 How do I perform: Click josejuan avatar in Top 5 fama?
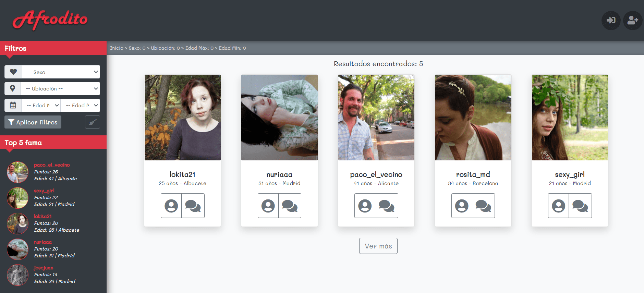[18, 275]
